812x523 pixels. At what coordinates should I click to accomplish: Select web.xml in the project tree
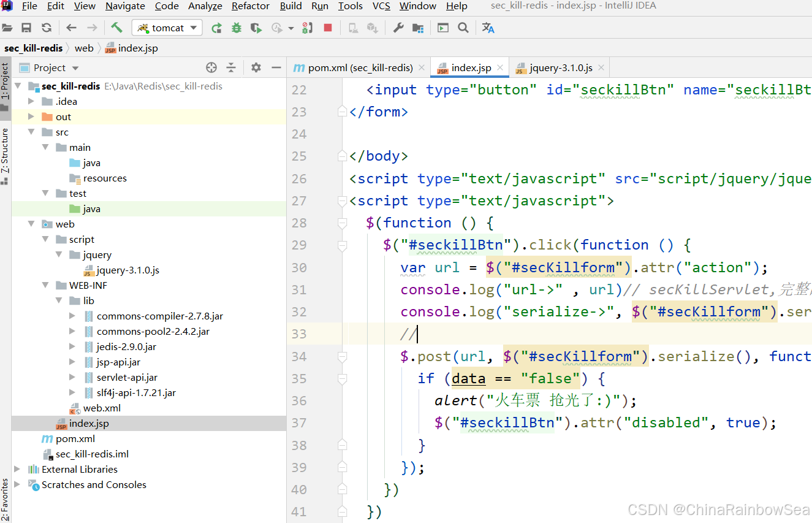(102, 408)
